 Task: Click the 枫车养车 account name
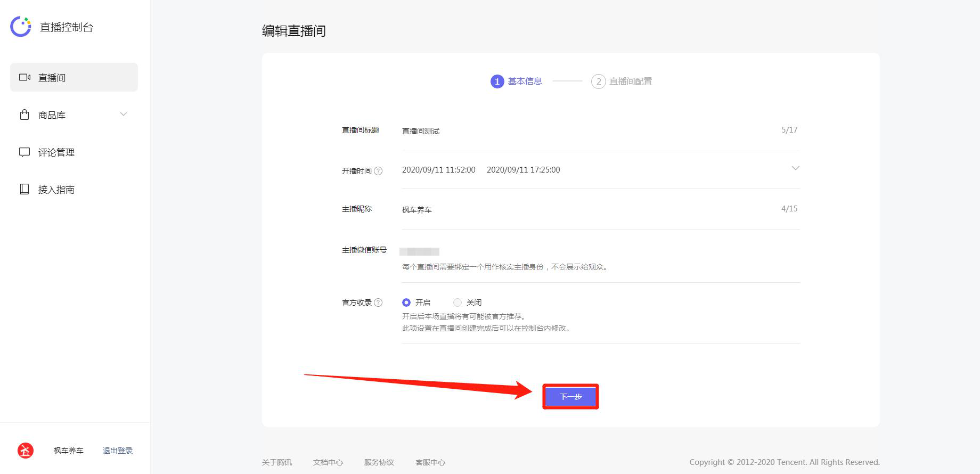tap(69, 451)
